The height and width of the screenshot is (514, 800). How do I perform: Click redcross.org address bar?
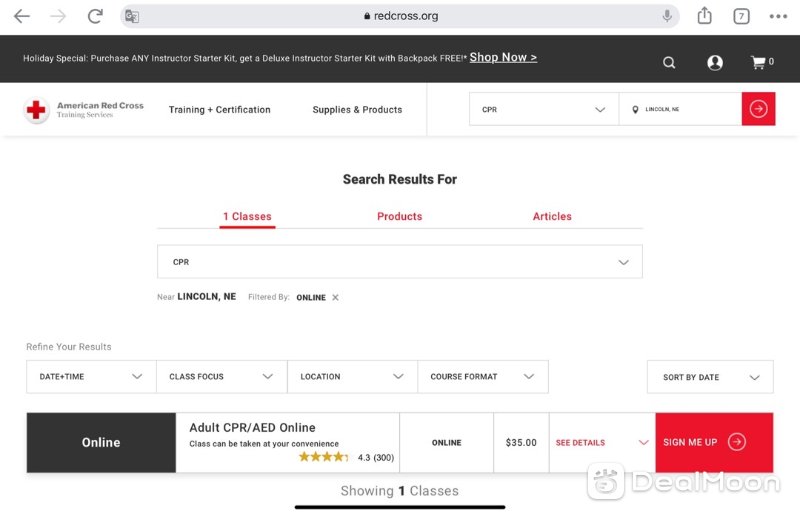pos(400,16)
